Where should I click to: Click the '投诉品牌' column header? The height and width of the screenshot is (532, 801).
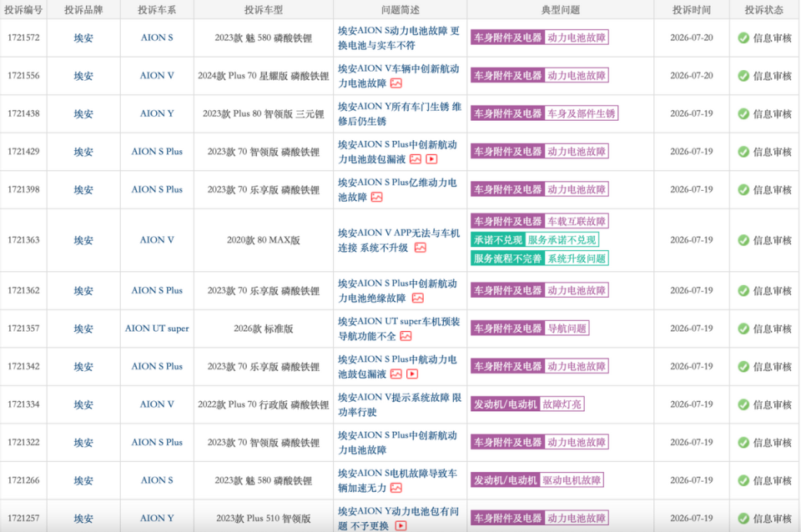83,10
